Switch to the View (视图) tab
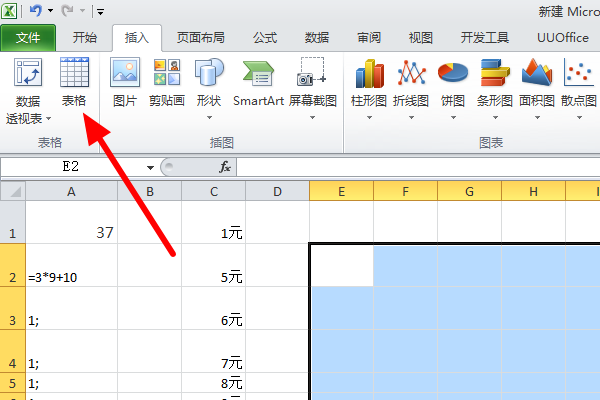The width and height of the screenshot is (600, 400). click(x=421, y=38)
